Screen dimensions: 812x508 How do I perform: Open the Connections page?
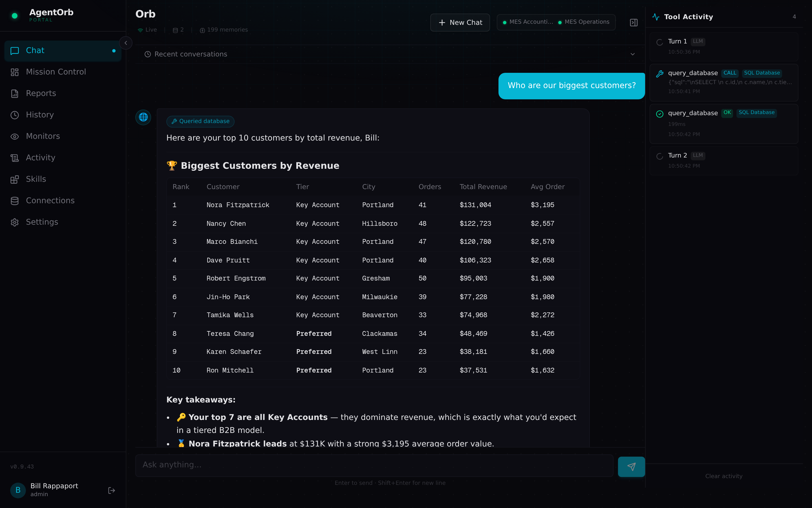[63, 201]
